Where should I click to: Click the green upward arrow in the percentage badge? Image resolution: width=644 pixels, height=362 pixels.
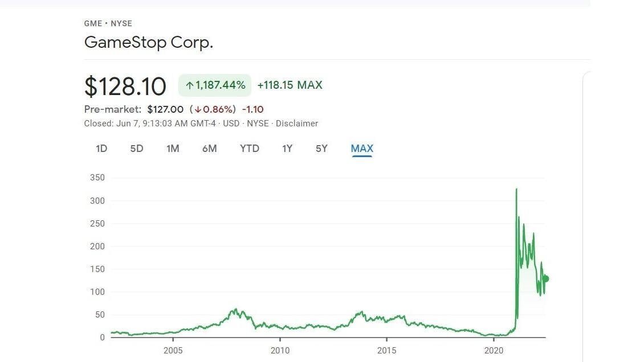coord(189,85)
